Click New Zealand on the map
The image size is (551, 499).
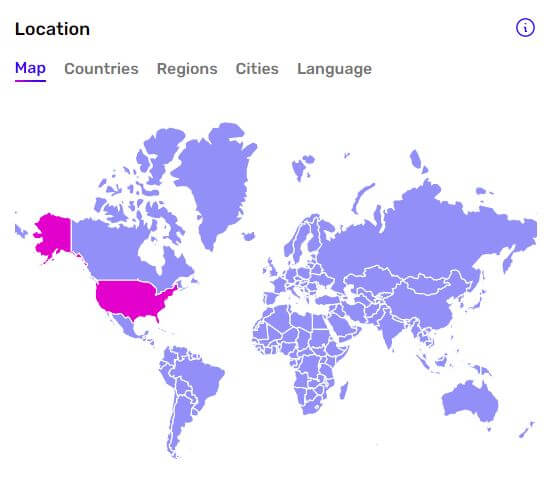click(526, 430)
